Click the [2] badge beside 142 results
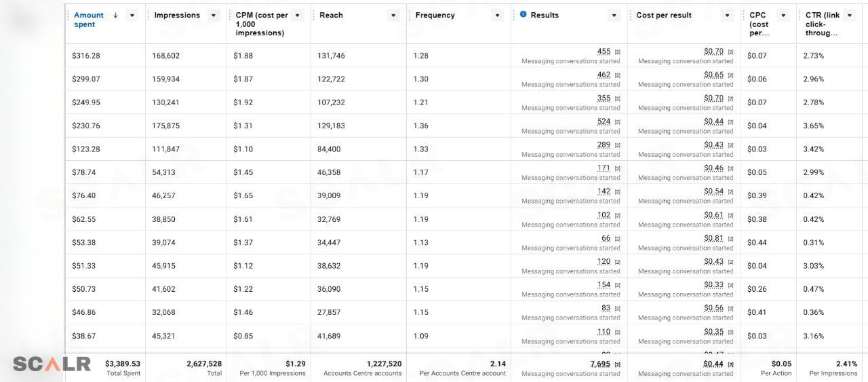The image size is (868, 382). click(x=617, y=191)
